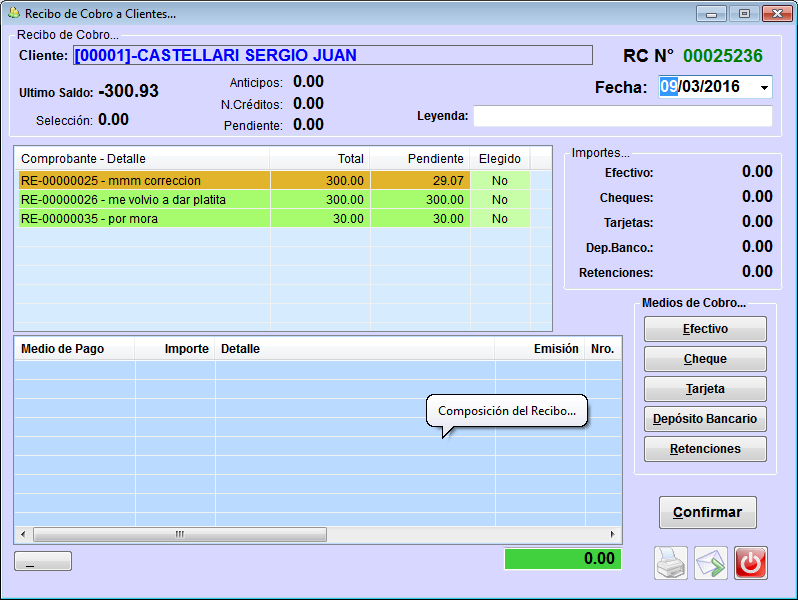The height and width of the screenshot is (600, 798).
Task: Confirm the receipt with Confirmar button
Action: pyautogui.click(x=707, y=512)
